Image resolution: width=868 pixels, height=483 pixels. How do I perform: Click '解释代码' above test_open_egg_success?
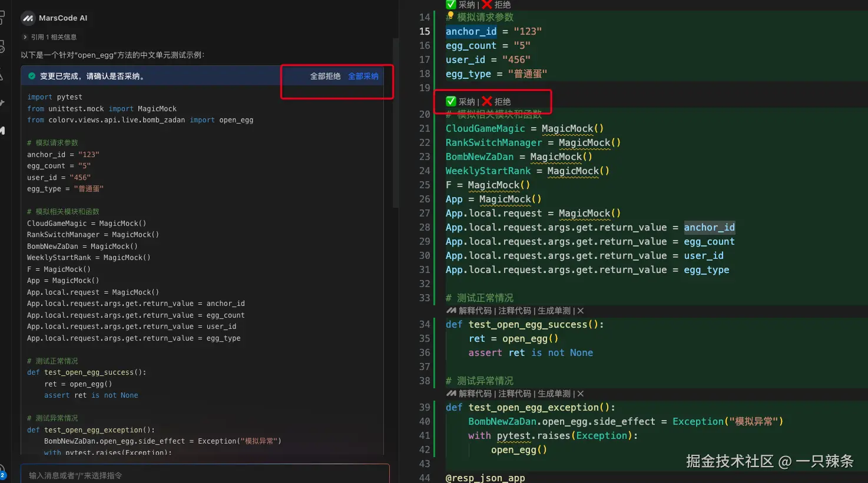(x=475, y=311)
